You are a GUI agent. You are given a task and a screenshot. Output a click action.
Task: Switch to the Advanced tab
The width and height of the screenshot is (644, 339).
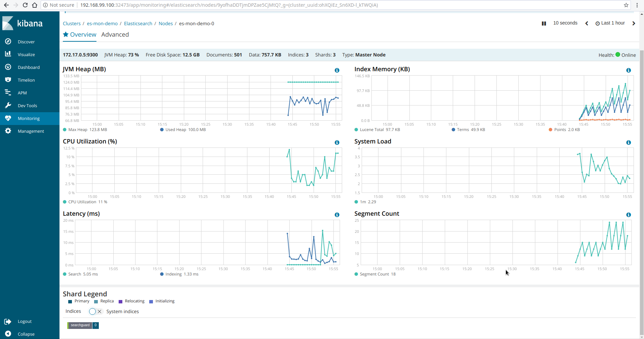115,34
